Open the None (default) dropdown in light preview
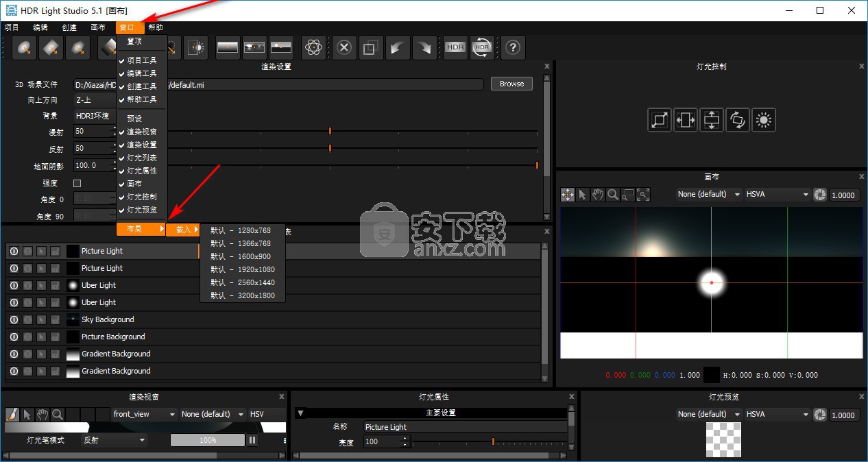The image size is (868, 462). [x=709, y=415]
